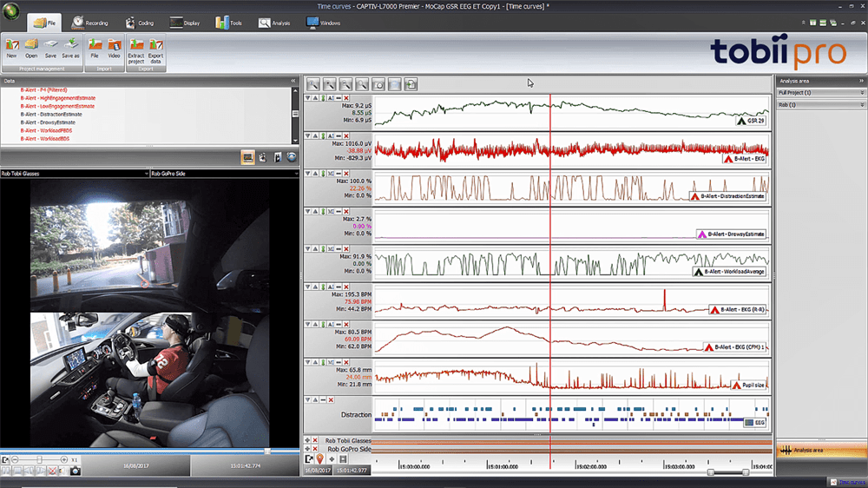Switch to the Analysis ribbon tab
This screenshot has height=488, width=868.
point(275,23)
